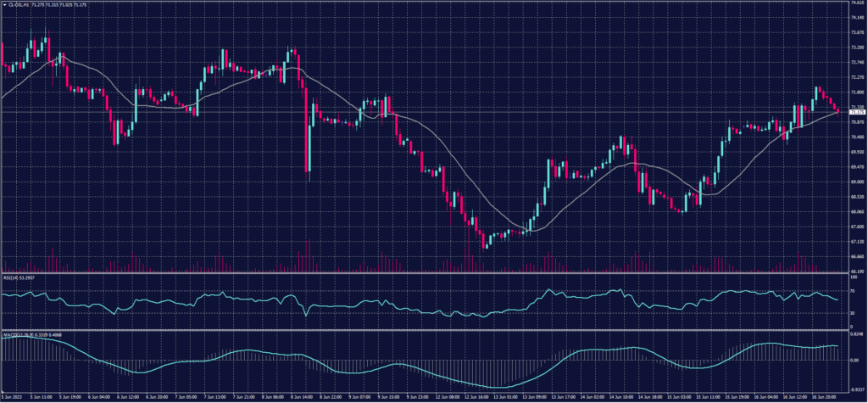Click the divider between price chart and RSI
Image resolution: width=868 pixels, height=403 pixels.
click(x=424, y=274)
